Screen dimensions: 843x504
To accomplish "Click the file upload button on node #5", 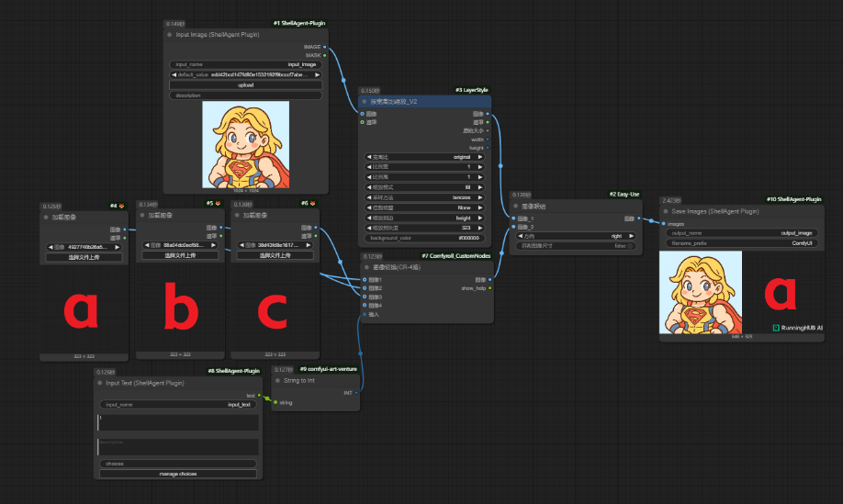I will point(180,256).
